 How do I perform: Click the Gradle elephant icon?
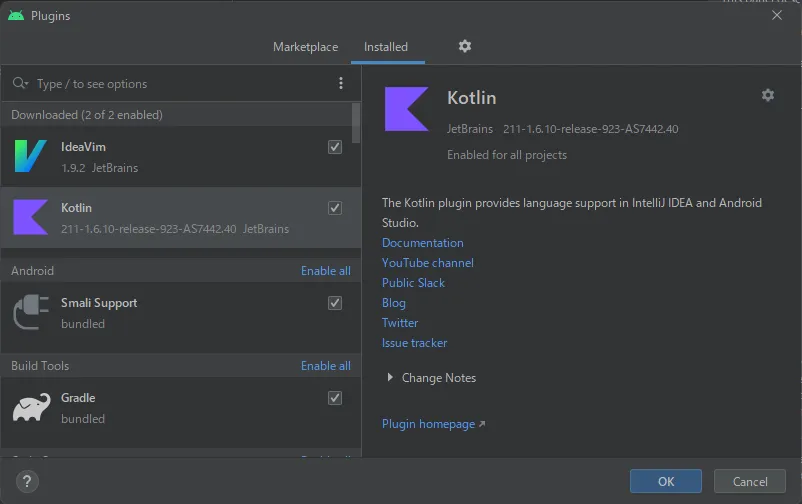pos(30,407)
